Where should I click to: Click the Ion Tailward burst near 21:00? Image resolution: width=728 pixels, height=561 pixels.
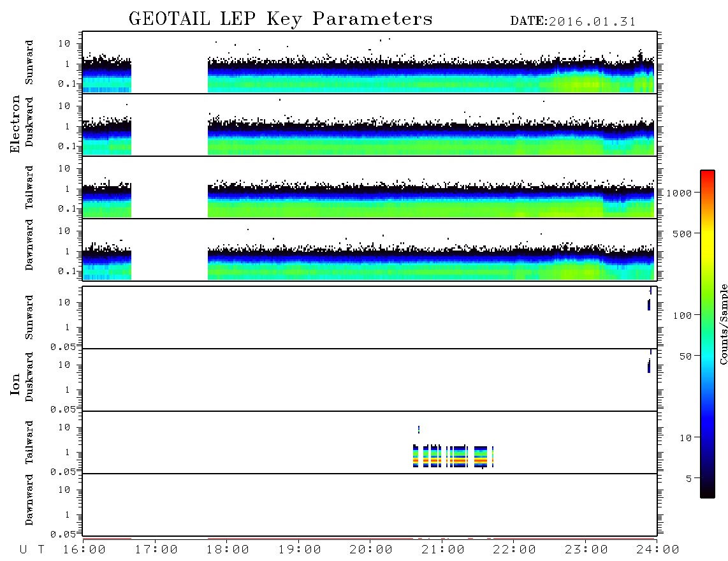tap(453, 456)
